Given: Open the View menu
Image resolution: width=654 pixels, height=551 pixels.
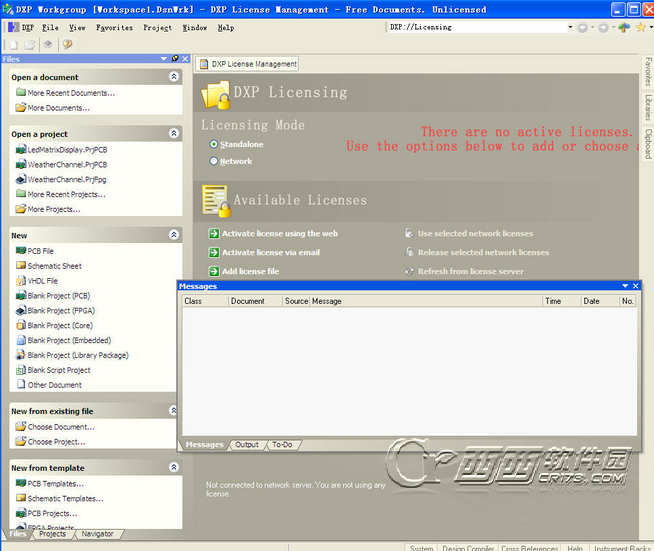Looking at the screenshot, I should (77, 28).
